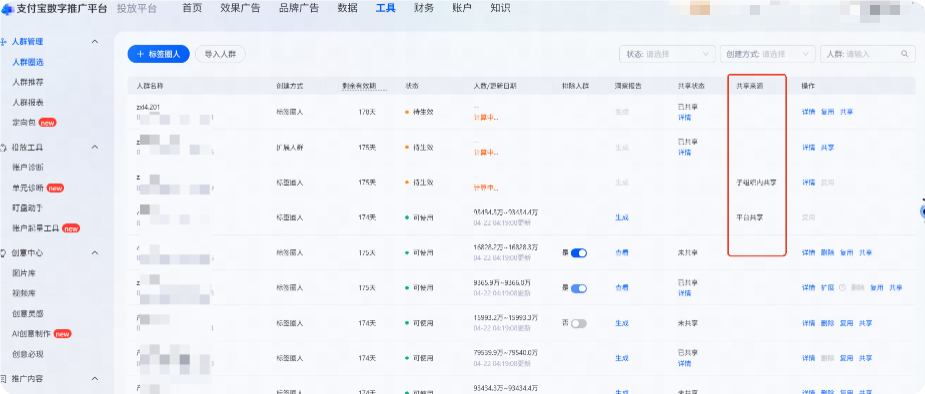Click the 导入人群 button
Screen dimensions: 925x394
point(220,54)
